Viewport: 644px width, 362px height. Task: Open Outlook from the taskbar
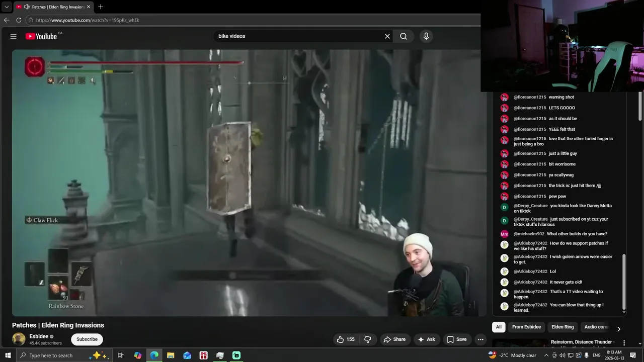click(187, 355)
